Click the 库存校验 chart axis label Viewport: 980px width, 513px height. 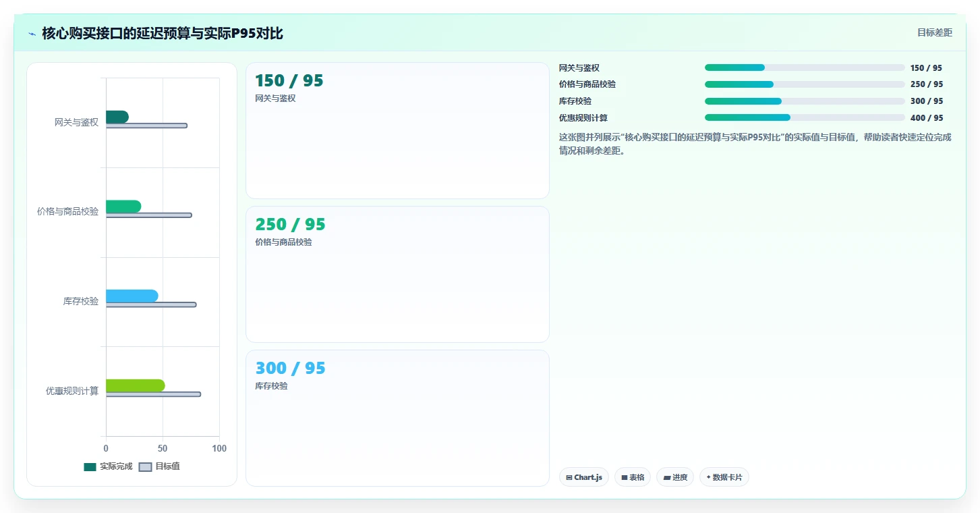point(81,301)
